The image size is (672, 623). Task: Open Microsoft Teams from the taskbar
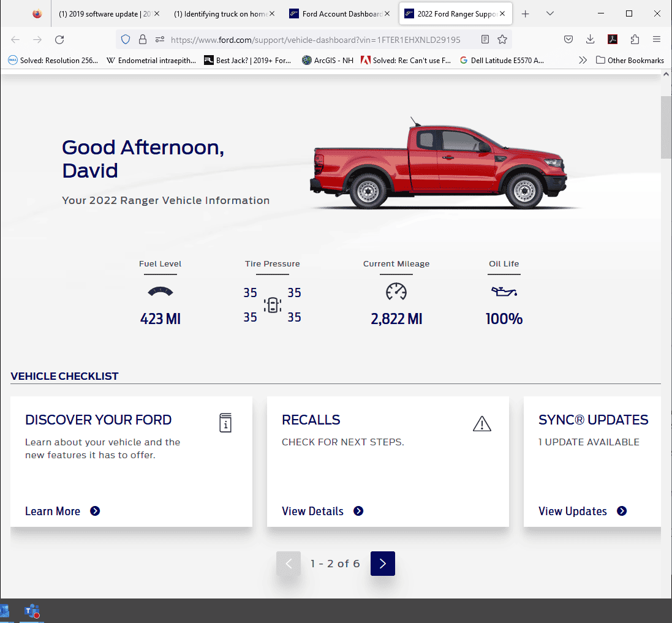point(32,611)
